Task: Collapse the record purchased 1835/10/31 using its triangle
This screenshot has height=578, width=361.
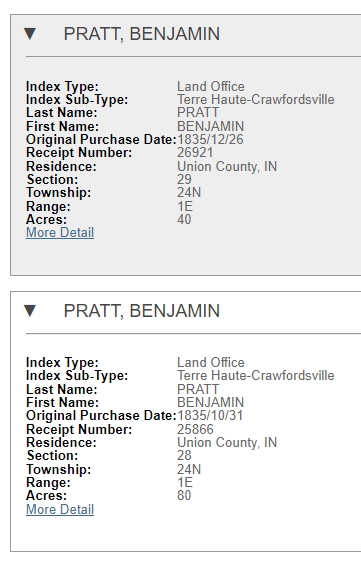Action: pyautogui.click(x=30, y=310)
